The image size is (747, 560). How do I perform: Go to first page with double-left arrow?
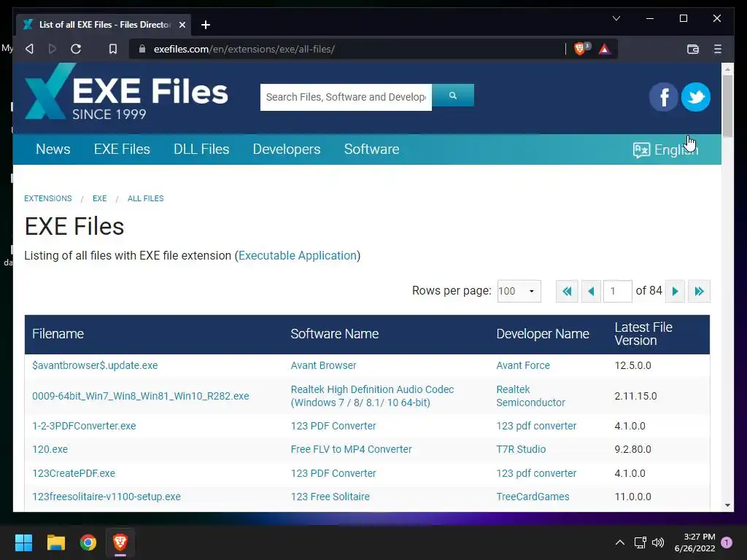pos(567,291)
